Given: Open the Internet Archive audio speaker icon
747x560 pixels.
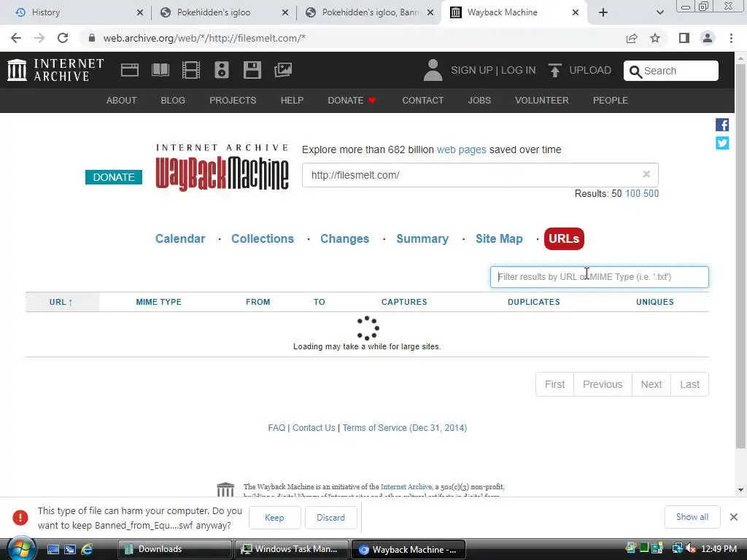Looking at the screenshot, I should pyautogui.click(x=222, y=70).
